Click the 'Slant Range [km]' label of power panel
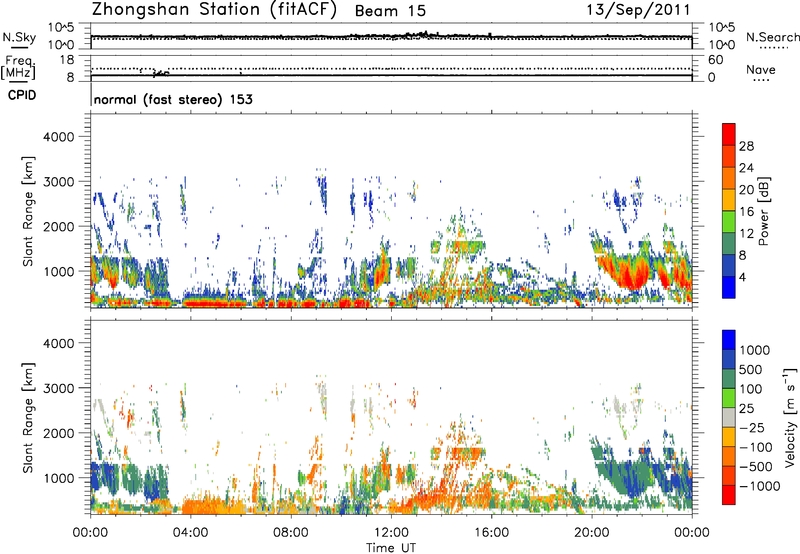The height and width of the screenshot is (554, 800). (x=28, y=211)
